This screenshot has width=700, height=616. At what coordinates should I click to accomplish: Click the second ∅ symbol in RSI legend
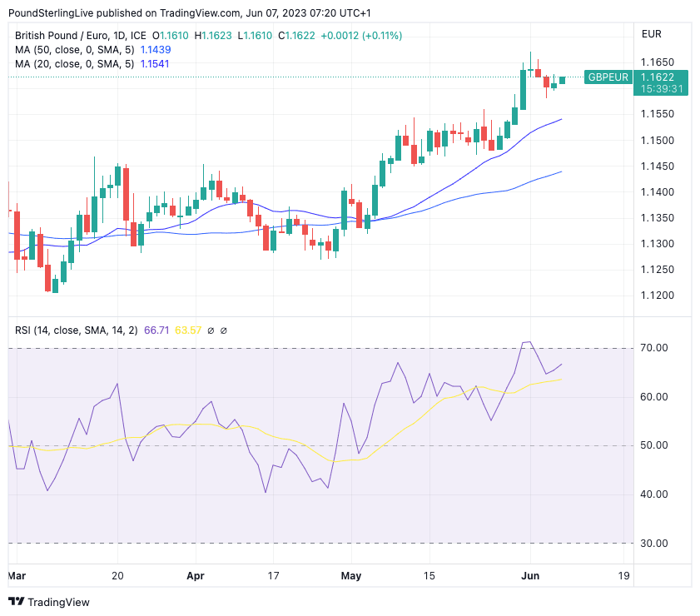[223, 330]
